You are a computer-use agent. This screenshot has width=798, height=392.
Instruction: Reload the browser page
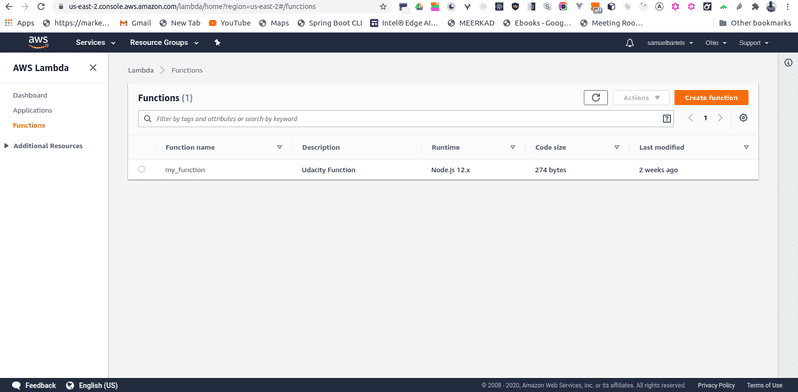(41, 7)
